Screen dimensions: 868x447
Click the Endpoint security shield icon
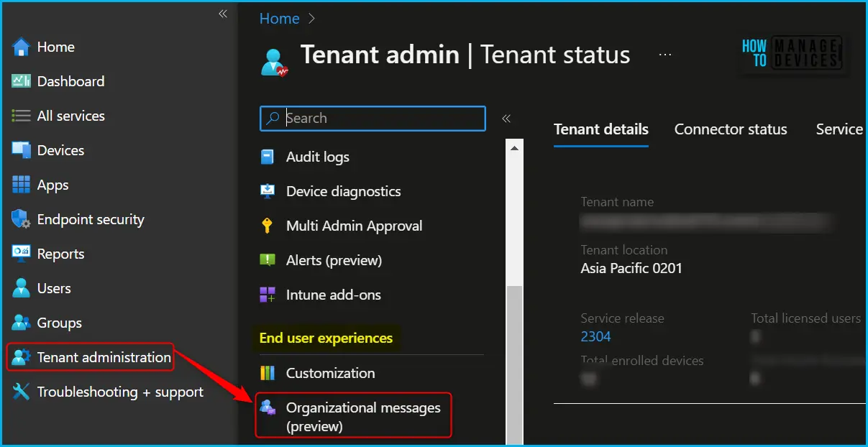[x=21, y=219]
